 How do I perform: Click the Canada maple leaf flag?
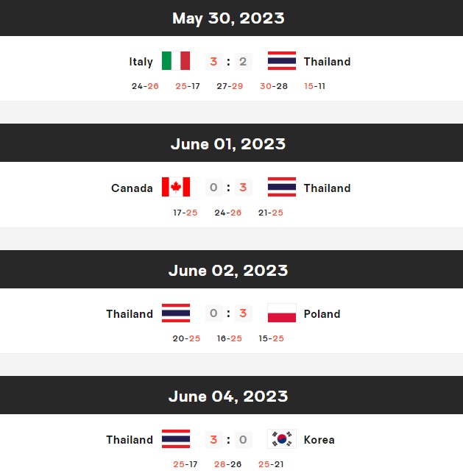tap(176, 187)
